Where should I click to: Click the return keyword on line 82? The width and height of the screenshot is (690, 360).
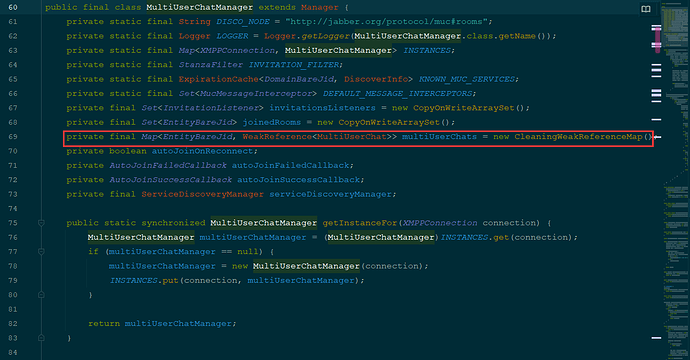104,323
